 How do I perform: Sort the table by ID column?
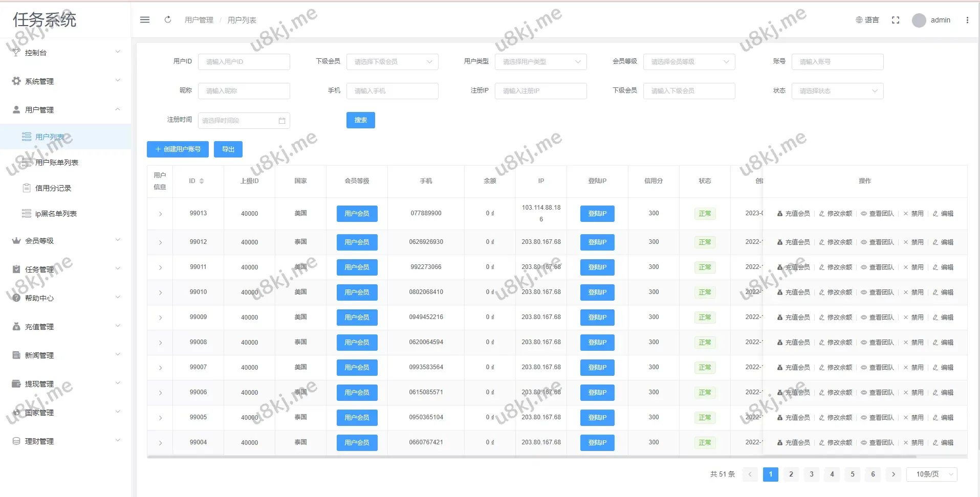tap(201, 181)
